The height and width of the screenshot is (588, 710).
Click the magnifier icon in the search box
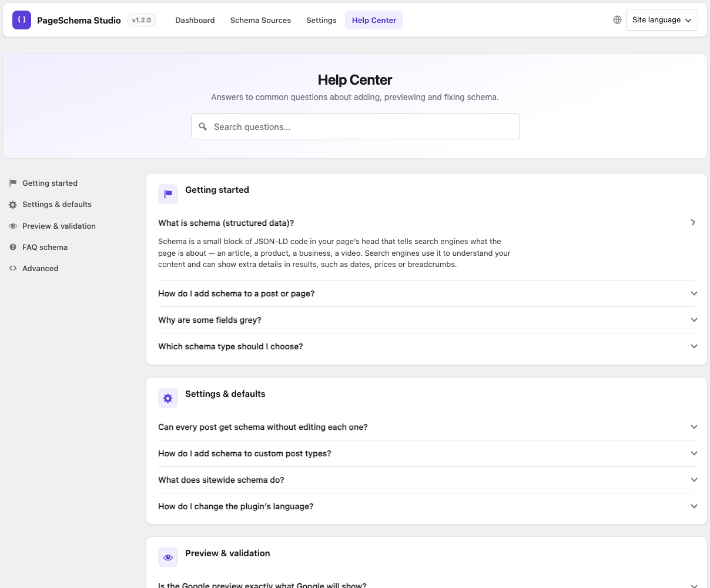[203, 126]
